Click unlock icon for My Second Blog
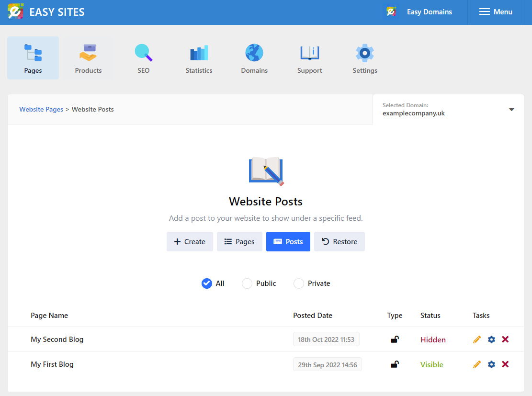Viewport: 532px width, 396px height. pyautogui.click(x=395, y=339)
